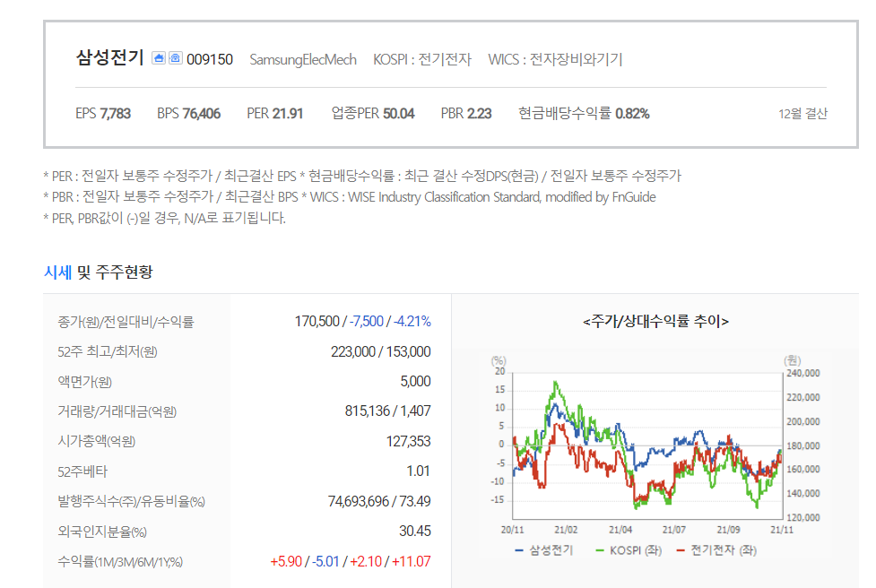Click the 1M return +5.90

[286, 561]
